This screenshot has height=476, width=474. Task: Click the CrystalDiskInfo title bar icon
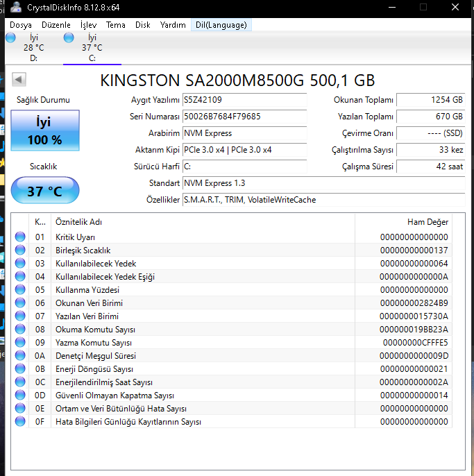(x=15, y=7)
